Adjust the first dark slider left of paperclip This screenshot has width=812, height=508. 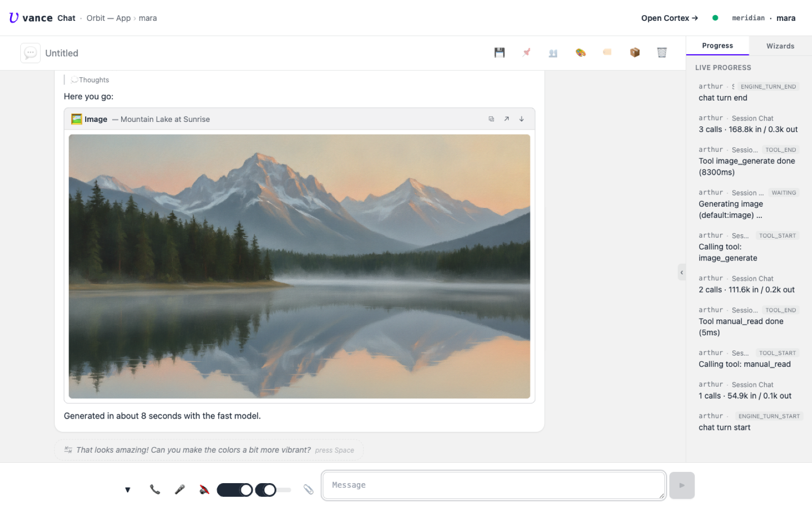click(x=234, y=490)
